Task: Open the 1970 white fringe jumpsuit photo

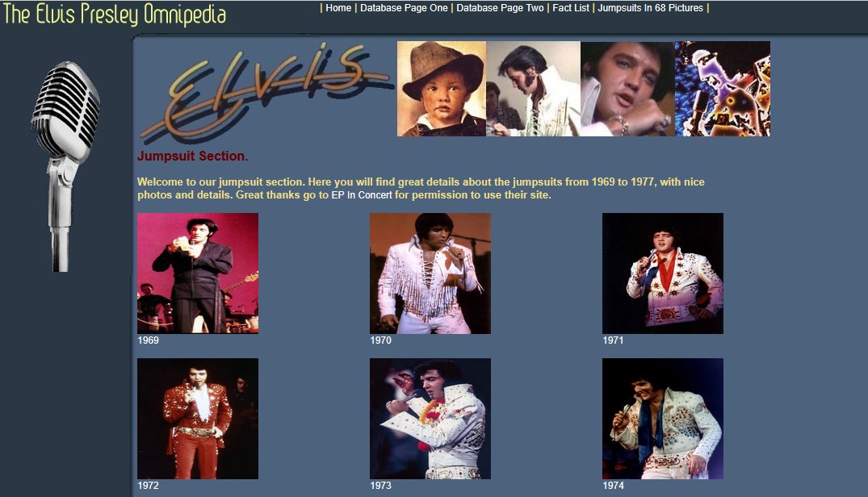Action: coord(430,273)
